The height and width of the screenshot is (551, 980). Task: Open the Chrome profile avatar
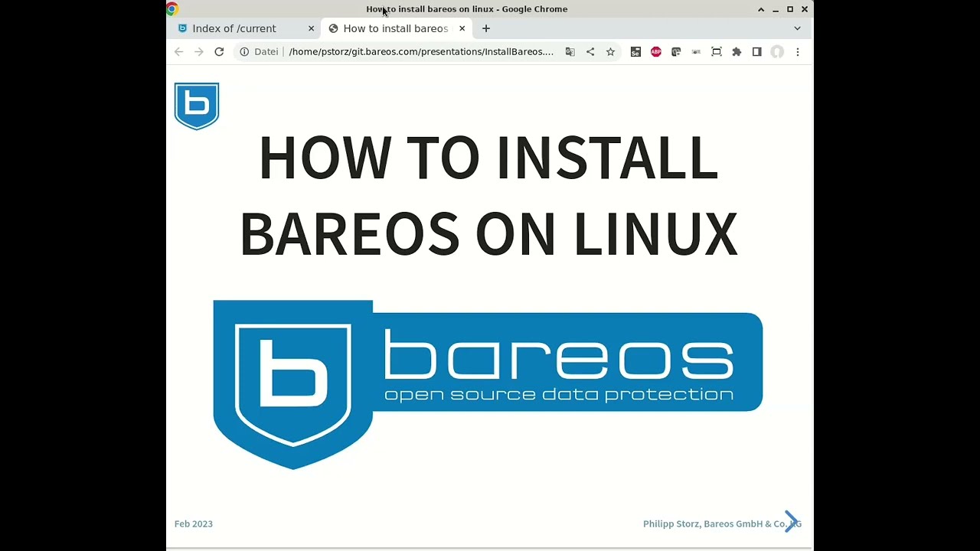click(x=777, y=52)
